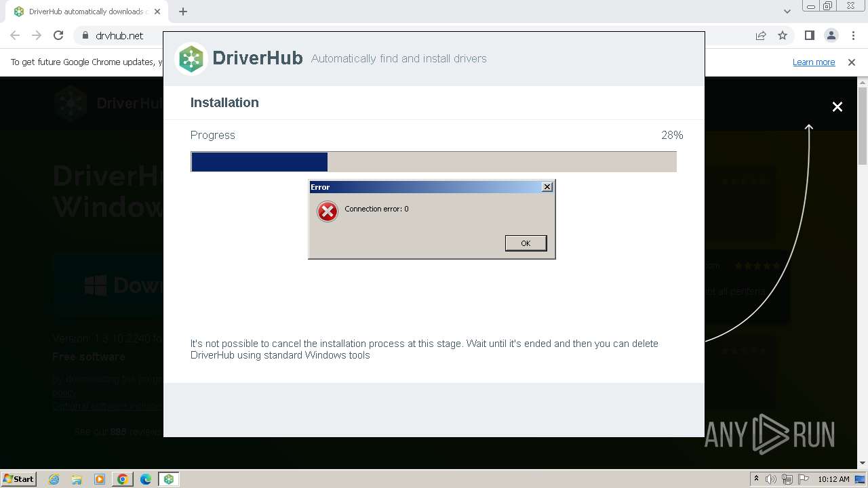This screenshot has width=868, height=488.
Task: Go back in Chrome
Action: tap(15, 35)
